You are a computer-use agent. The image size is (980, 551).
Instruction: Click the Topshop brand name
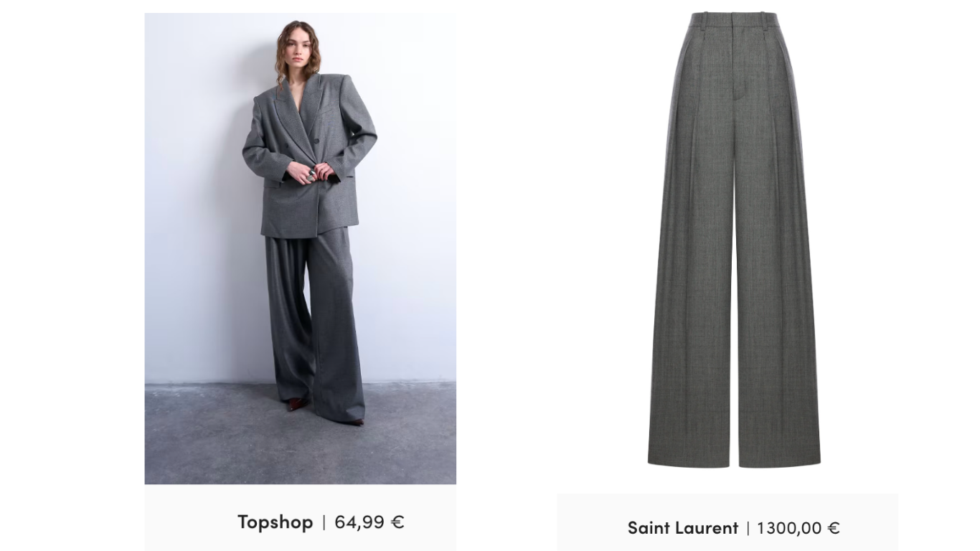click(275, 522)
